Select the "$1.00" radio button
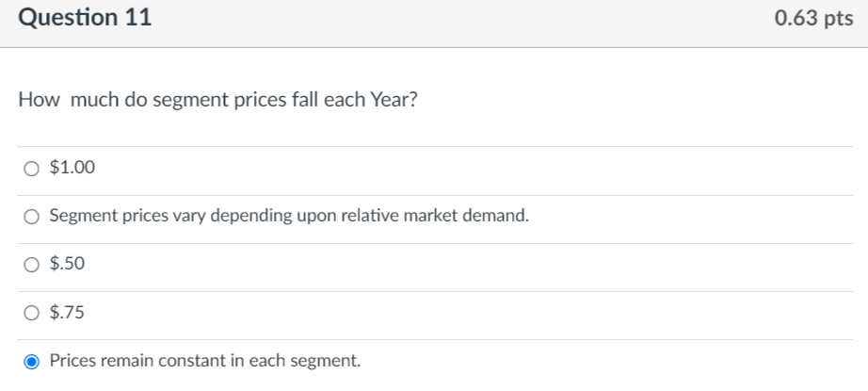Screen dimensions: 868x391 [32, 169]
